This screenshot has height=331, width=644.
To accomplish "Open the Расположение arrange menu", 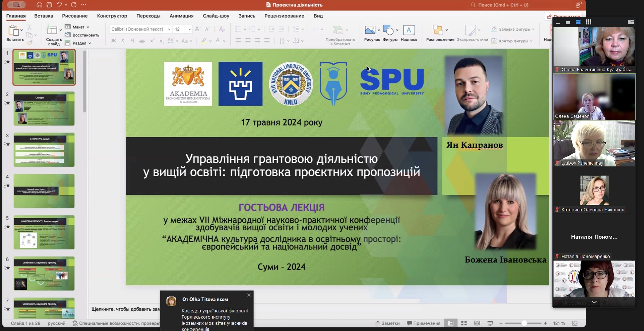I will 440,33.
